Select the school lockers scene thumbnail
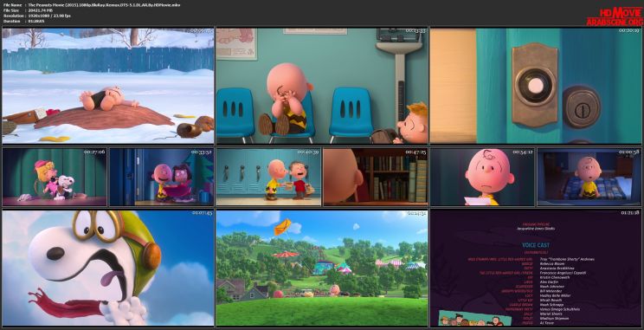The width and height of the screenshot is (644, 330). (268, 177)
